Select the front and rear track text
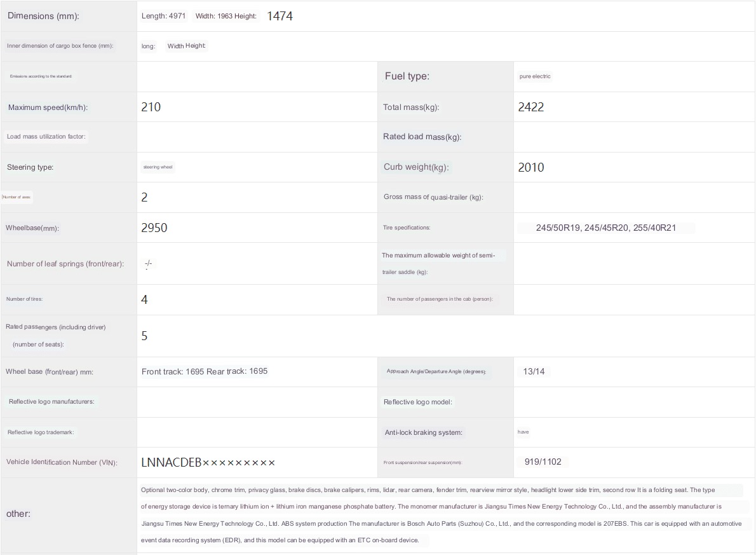Screen dimensions: 756x555 pyautogui.click(x=205, y=371)
